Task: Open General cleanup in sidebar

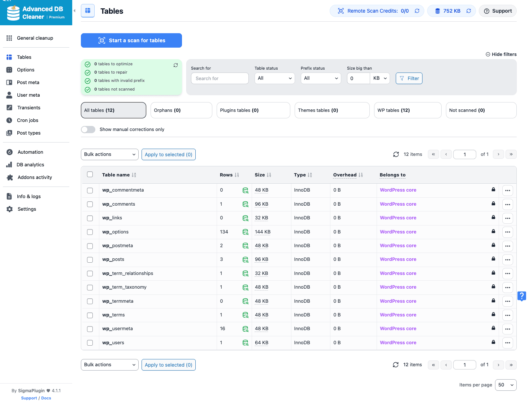Action: point(35,38)
